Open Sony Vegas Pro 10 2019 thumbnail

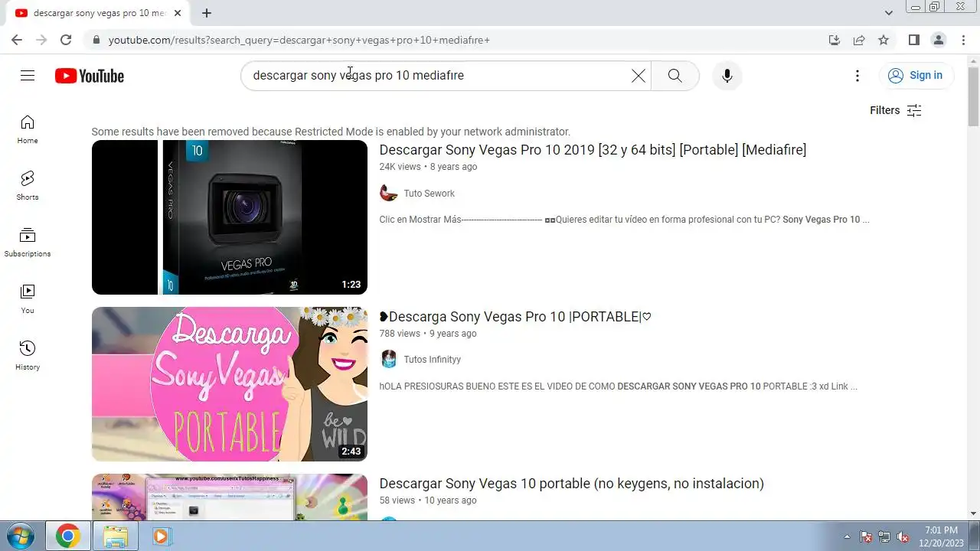point(230,217)
